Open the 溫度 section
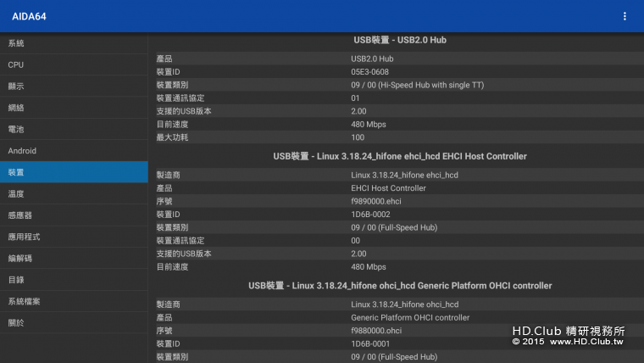Viewport: 644px width, 363px height. (74, 193)
